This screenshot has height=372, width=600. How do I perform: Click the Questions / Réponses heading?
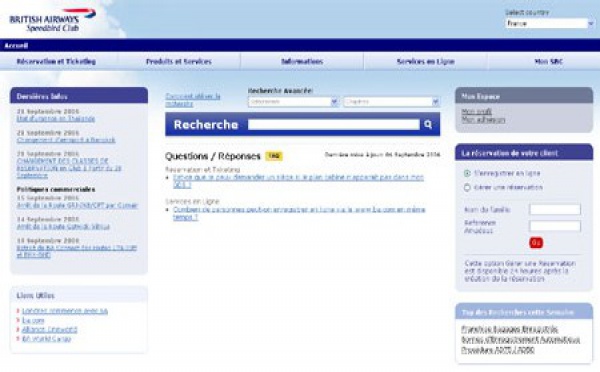pyautogui.click(x=213, y=156)
